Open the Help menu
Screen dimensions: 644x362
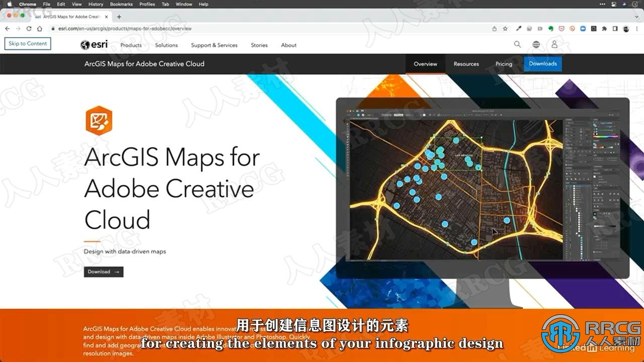coord(203,4)
